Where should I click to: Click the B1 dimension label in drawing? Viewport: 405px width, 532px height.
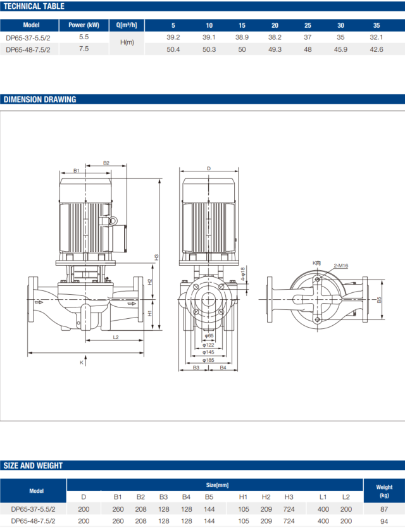pyautogui.click(x=76, y=171)
